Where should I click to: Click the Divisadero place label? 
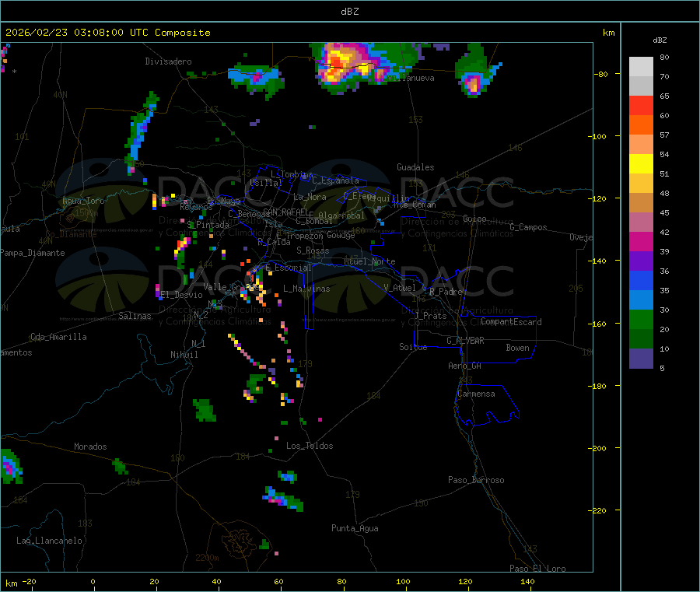(x=168, y=61)
